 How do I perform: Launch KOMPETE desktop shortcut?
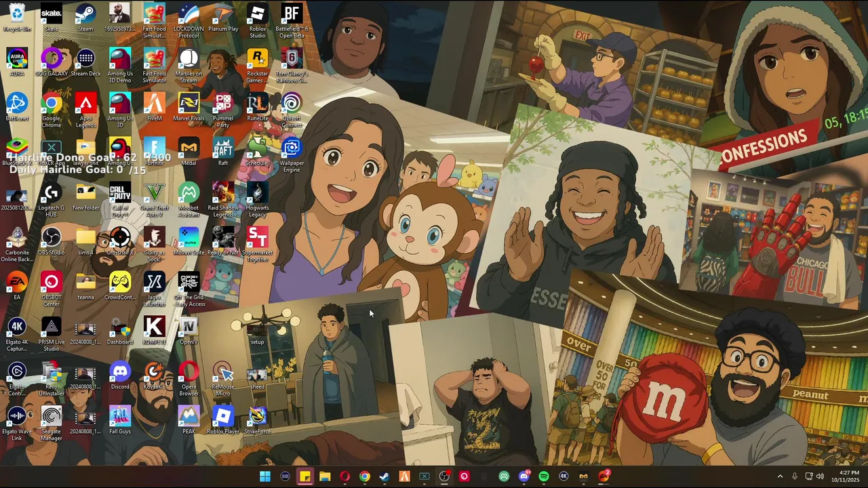coord(155,331)
